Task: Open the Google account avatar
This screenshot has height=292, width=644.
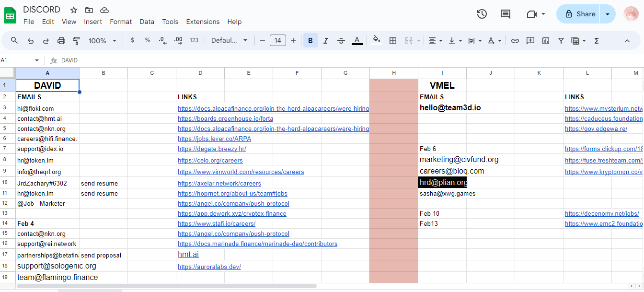Action: click(631, 14)
